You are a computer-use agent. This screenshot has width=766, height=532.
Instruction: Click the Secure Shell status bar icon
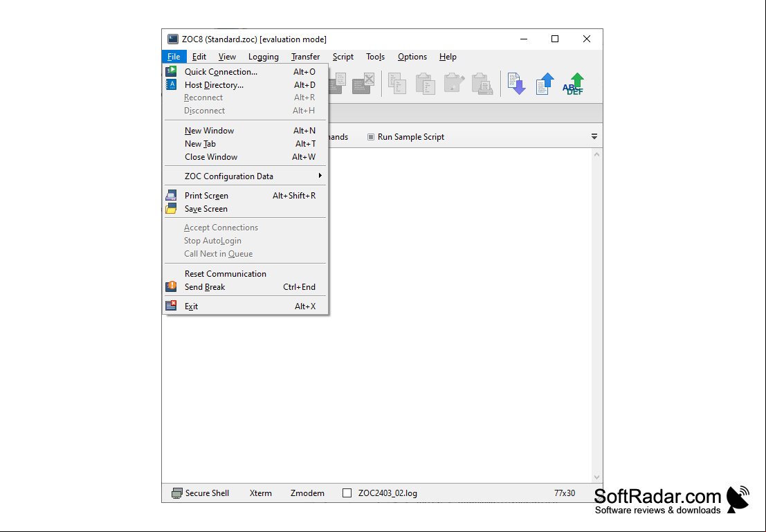(x=177, y=493)
